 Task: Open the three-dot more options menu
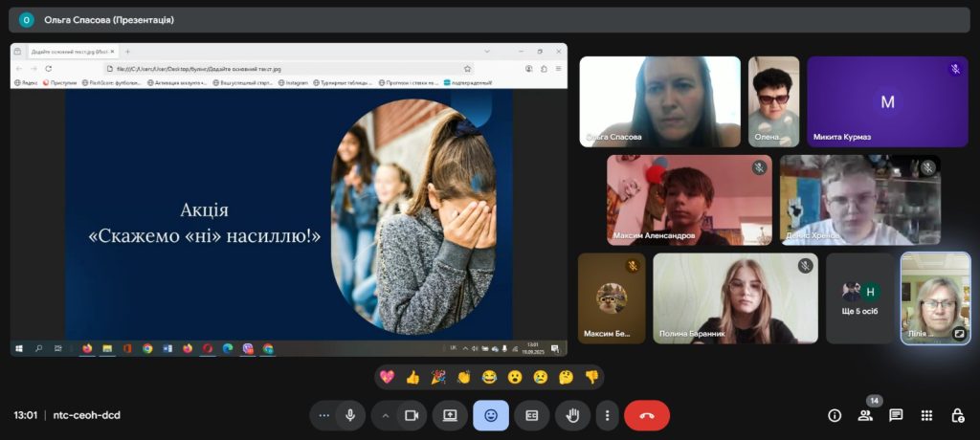(x=607, y=415)
